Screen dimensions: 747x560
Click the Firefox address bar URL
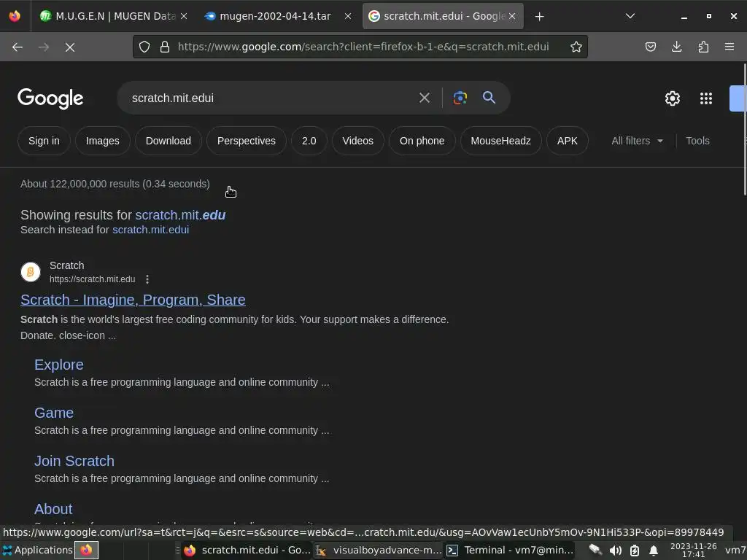tap(363, 47)
